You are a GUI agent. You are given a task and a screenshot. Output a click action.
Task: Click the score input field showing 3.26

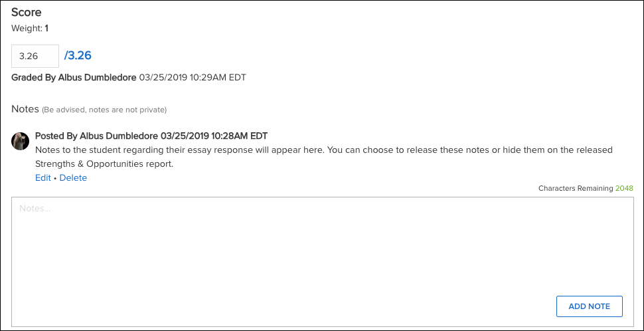(x=35, y=56)
